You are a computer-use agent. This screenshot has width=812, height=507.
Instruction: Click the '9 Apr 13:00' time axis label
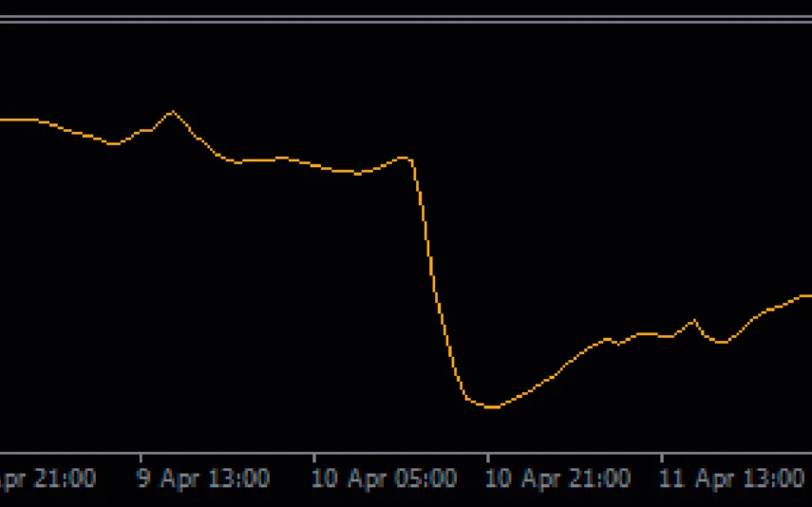pos(202,478)
